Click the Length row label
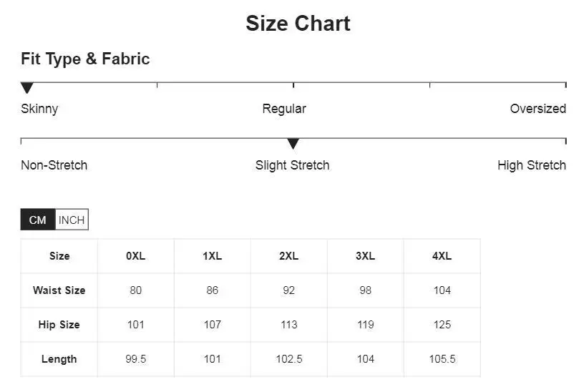Viewport: 584px width, 392px height. pos(59,359)
